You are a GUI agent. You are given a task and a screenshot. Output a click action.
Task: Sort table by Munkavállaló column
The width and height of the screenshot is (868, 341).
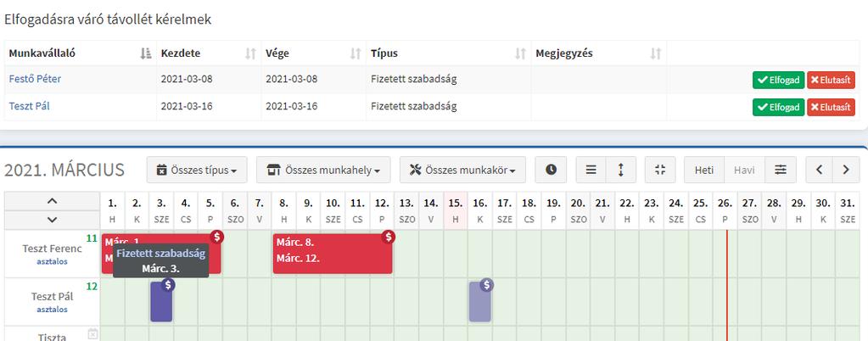tap(81, 53)
